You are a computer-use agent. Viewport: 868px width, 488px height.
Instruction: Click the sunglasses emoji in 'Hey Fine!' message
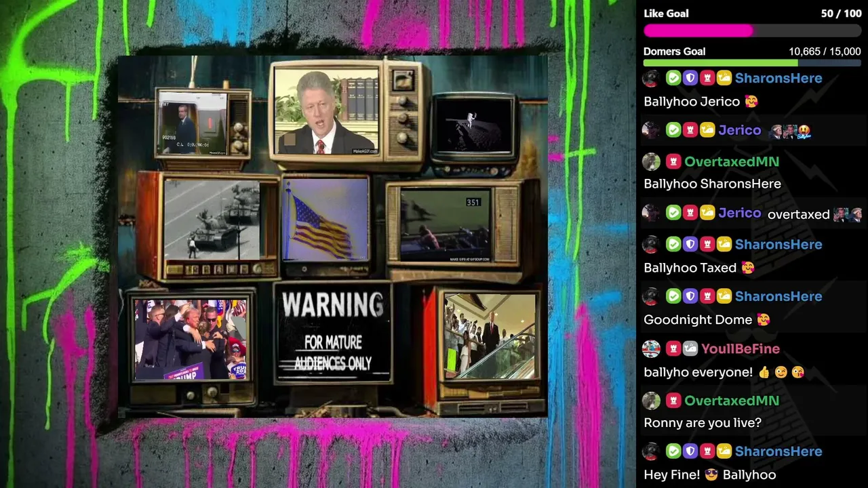click(711, 474)
